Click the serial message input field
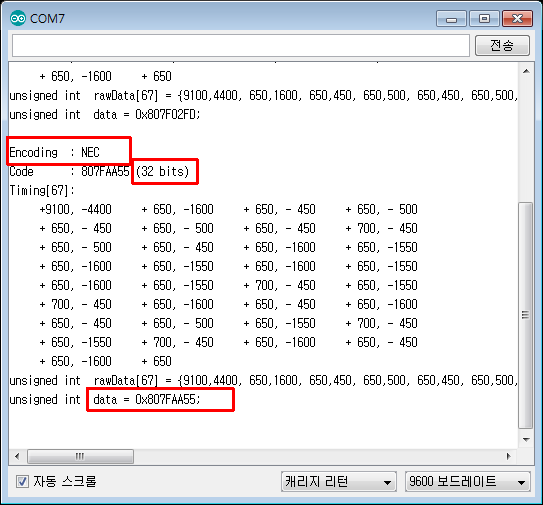 [x=241, y=45]
